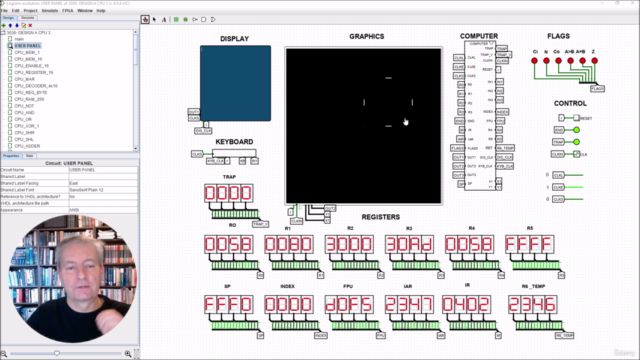Screen dimensions: 640x360
Task: Select CPU_REGISTER_16 in the circuit tree
Action: point(34,72)
